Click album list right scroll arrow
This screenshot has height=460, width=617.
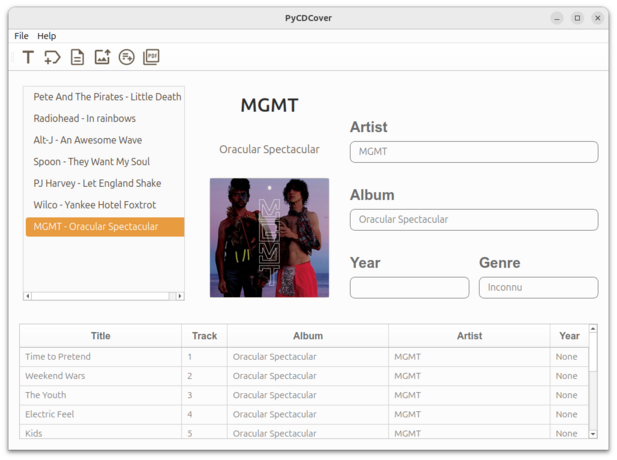(x=180, y=296)
